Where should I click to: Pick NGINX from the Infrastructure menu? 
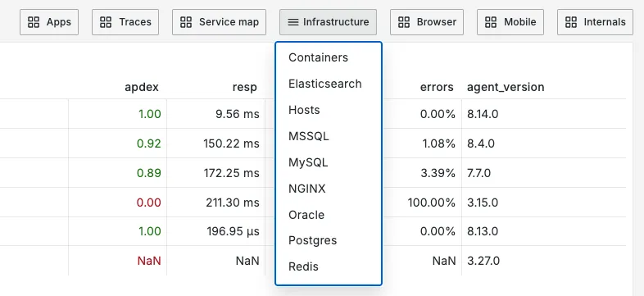pos(329,189)
